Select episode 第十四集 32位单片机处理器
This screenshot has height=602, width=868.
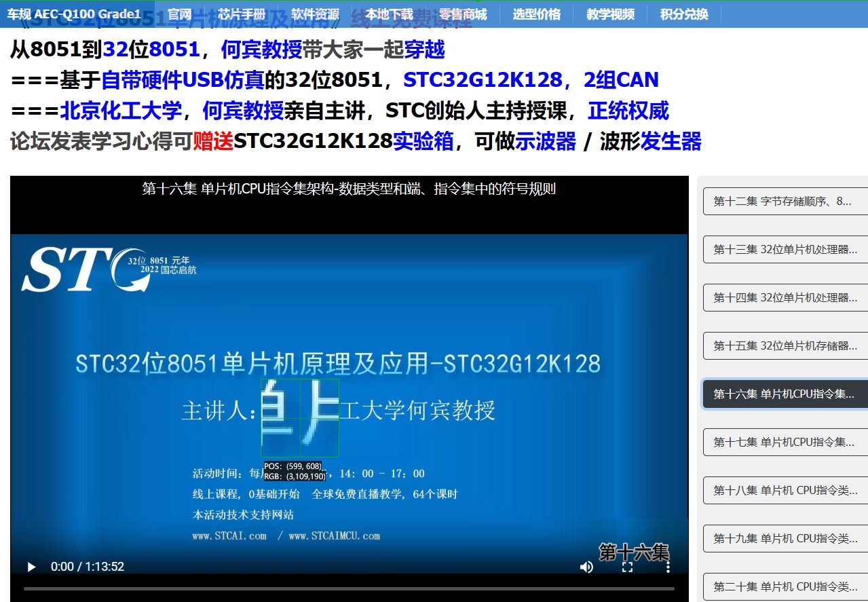click(x=785, y=297)
